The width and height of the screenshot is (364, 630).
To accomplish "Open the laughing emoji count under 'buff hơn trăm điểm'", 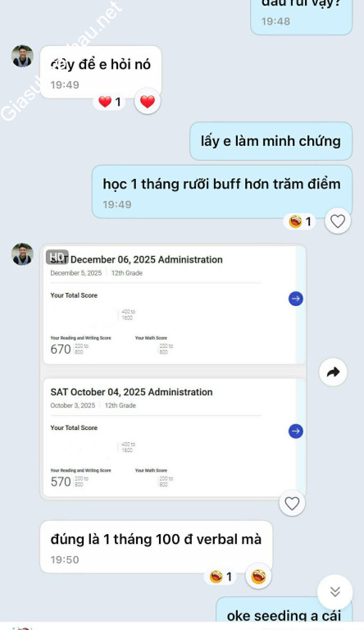I will click(300, 221).
